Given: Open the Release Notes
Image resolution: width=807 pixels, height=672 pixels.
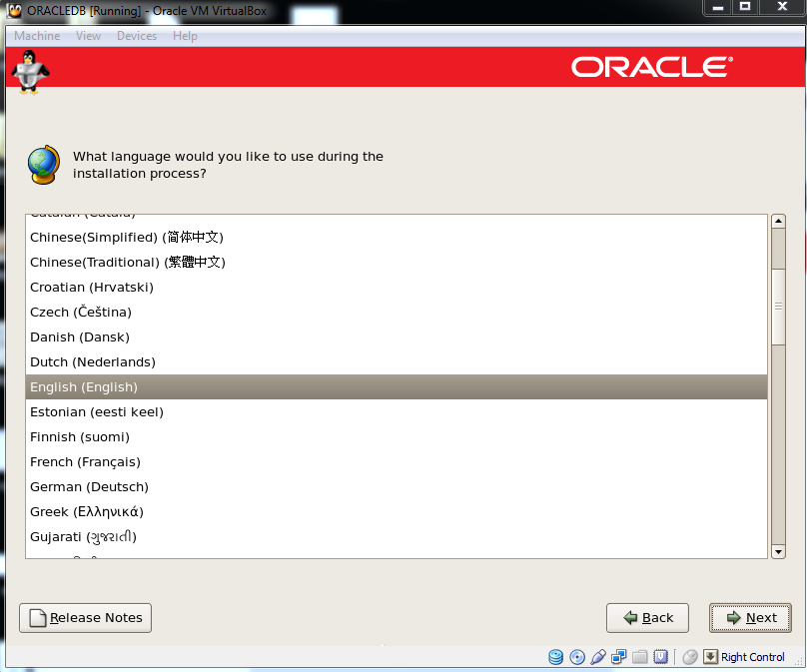Looking at the screenshot, I should point(86,618).
